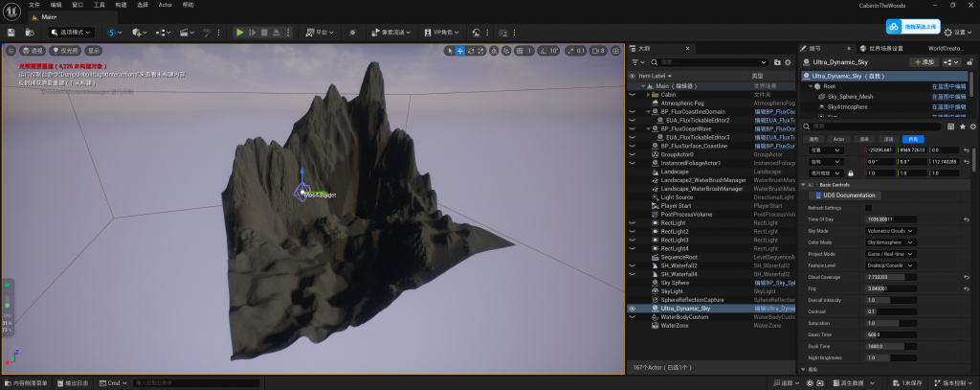This screenshot has width=980, height=390.
Task: Open the Actor menu in menu bar
Action: 165,5
